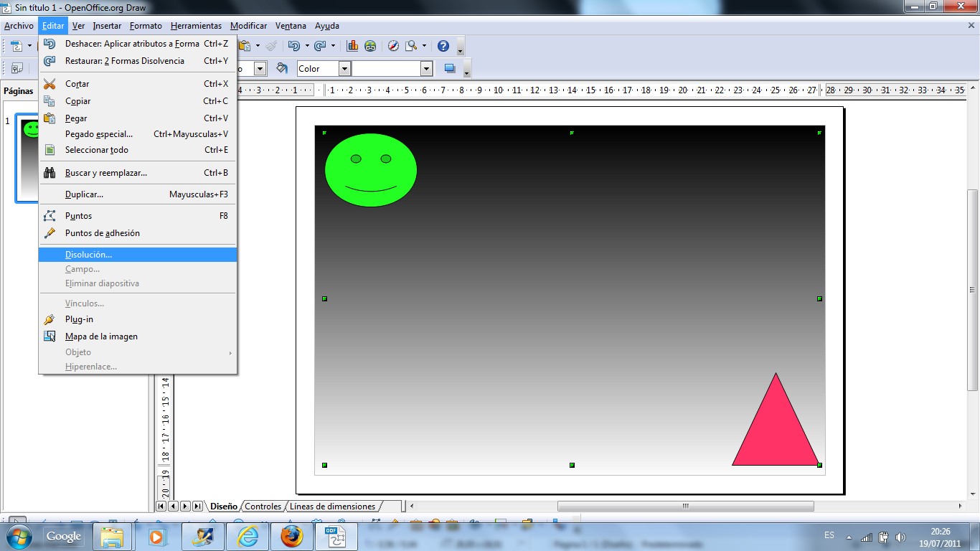Go to first layer tab arrow
The width and height of the screenshot is (980, 551).
[x=161, y=507]
